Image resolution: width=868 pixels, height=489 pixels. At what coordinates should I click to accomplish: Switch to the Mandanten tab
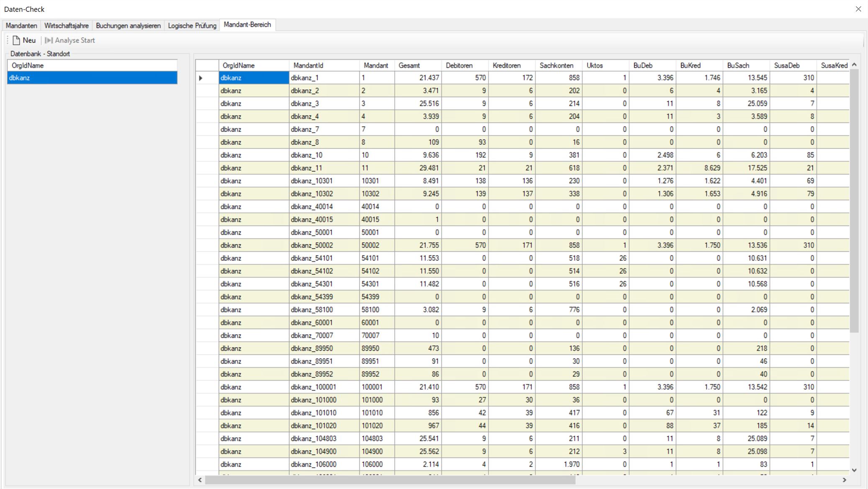pyautogui.click(x=21, y=26)
